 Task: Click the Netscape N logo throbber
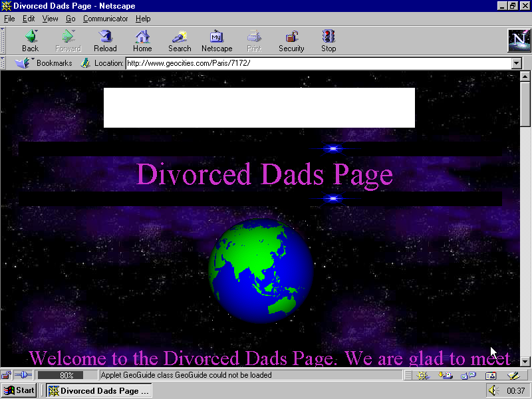point(518,41)
